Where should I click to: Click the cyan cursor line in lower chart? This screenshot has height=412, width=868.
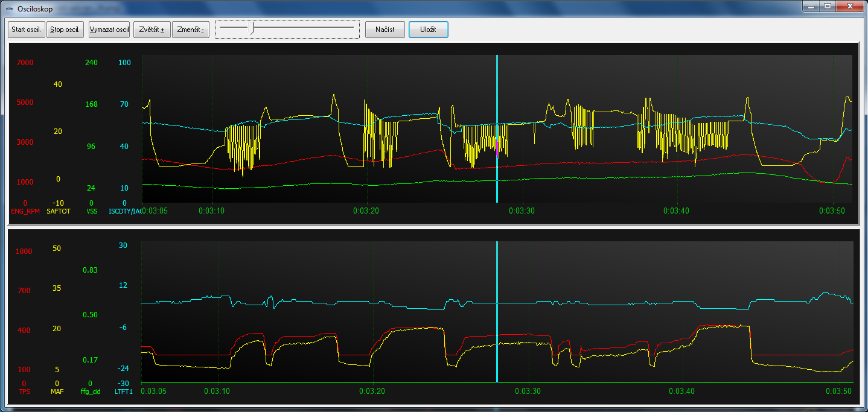497,271
